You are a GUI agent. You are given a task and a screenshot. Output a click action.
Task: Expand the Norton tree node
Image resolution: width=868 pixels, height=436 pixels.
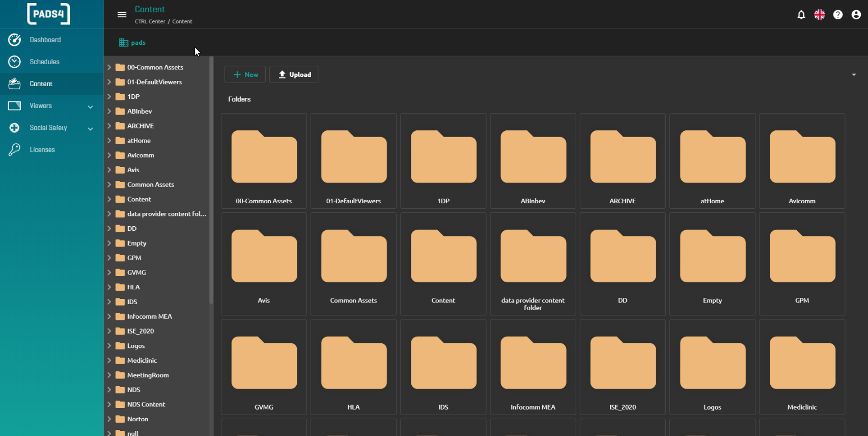pos(109,419)
